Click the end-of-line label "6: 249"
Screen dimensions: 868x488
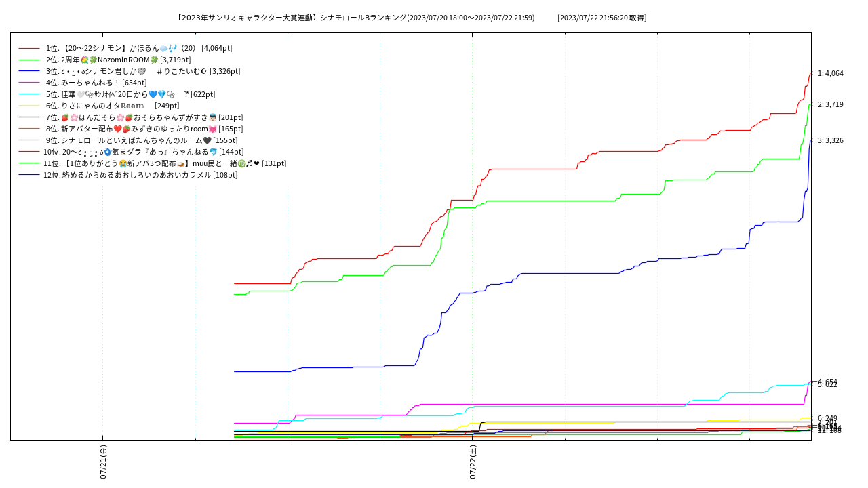pos(828,418)
